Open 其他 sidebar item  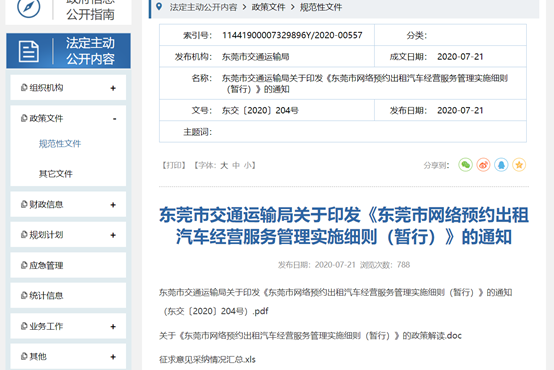coord(68,357)
